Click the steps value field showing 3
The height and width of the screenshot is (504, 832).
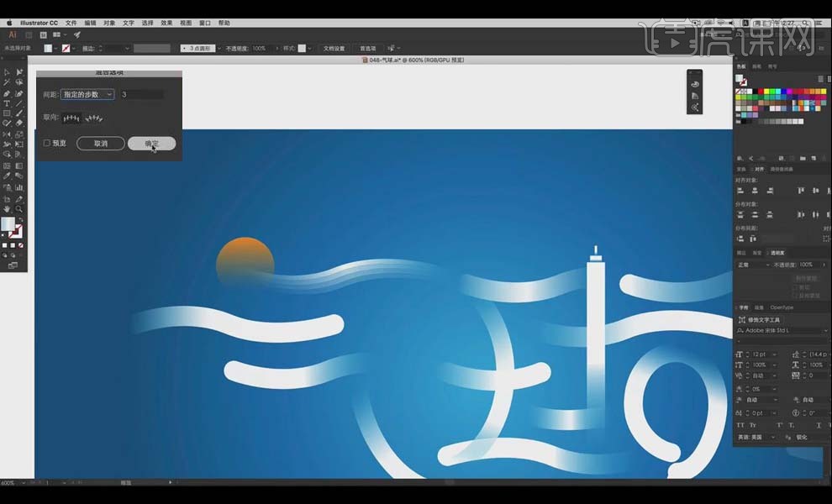[141, 94]
